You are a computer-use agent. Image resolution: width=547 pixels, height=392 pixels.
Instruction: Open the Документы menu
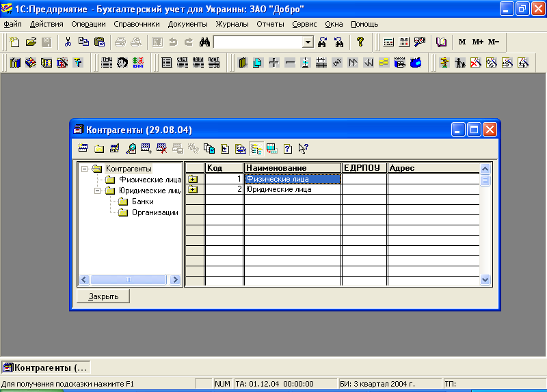187,24
